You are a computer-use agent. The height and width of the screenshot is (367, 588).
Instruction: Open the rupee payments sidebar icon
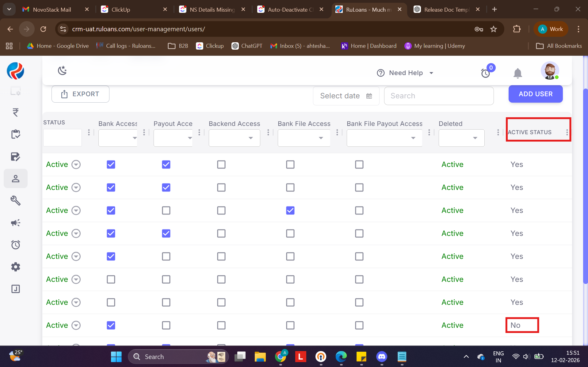click(16, 112)
